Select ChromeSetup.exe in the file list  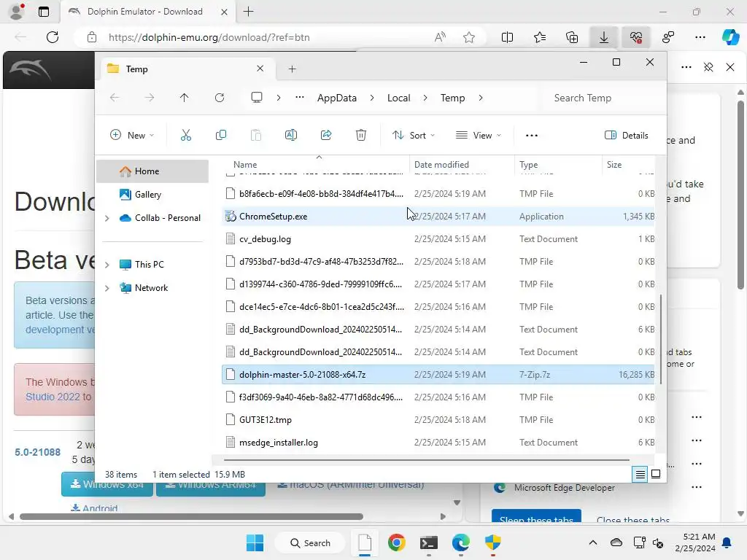click(438, 216)
